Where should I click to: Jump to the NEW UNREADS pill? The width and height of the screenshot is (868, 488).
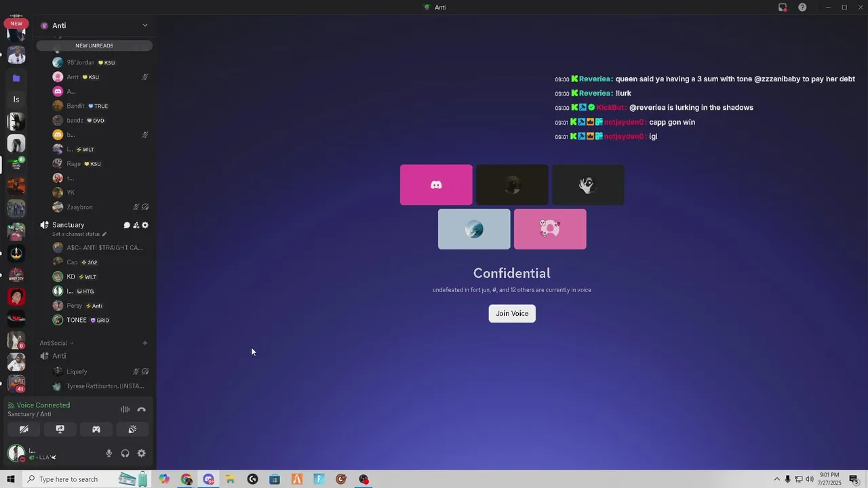point(94,45)
